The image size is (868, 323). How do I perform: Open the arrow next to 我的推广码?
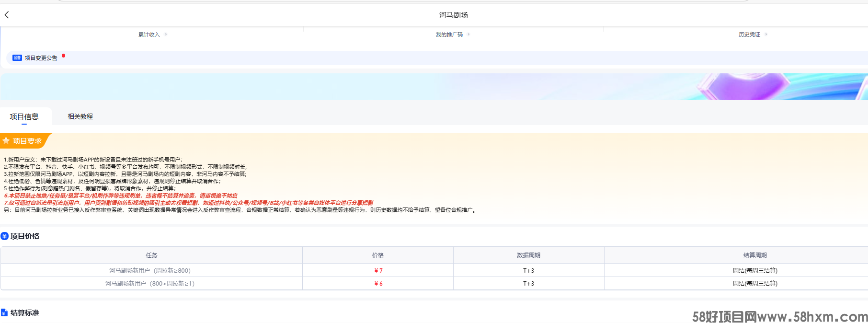[x=468, y=35]
